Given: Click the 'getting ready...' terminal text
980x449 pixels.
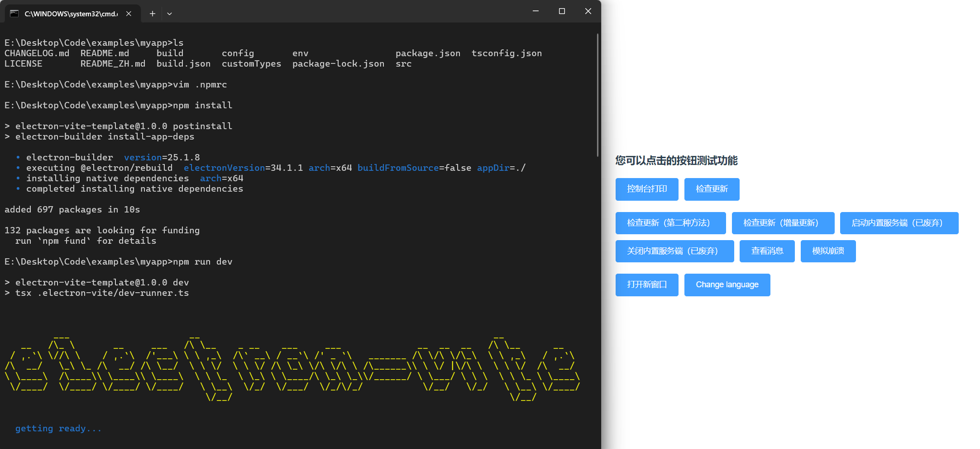Looking at the screenshot, I should [58, 428].
